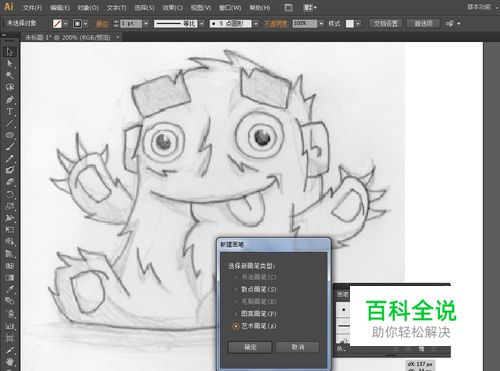Select the Paintbrush tool
This screenshot has width=500, height=371.
(10, 147)
